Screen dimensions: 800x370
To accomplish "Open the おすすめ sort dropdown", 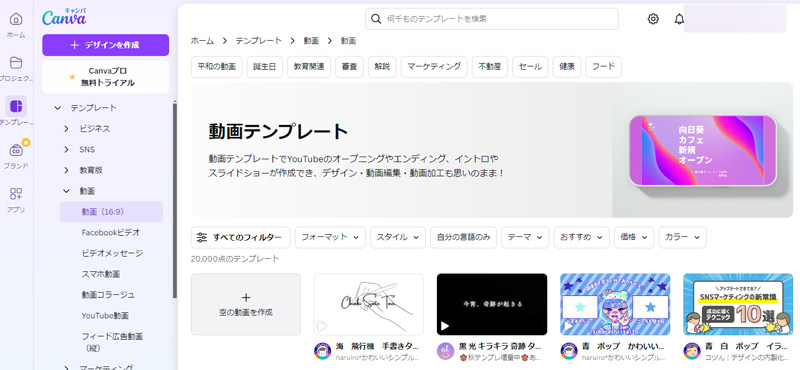I will (x=582, y=237).
